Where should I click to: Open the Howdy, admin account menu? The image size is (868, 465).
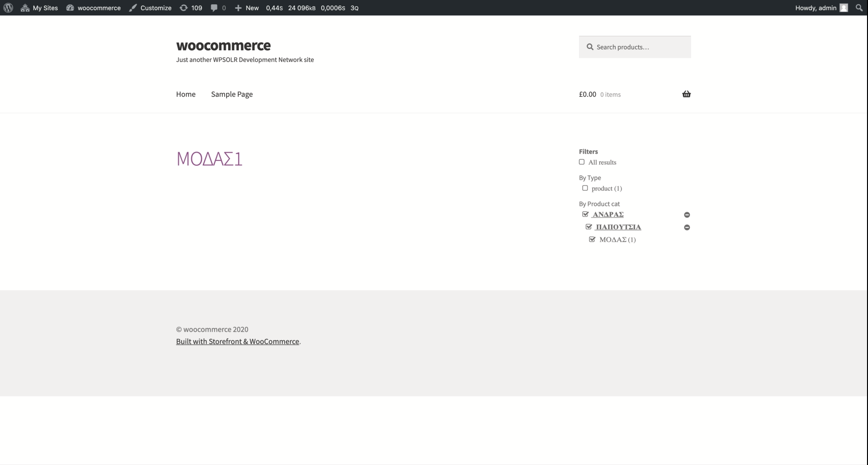[x=821, y=8]
